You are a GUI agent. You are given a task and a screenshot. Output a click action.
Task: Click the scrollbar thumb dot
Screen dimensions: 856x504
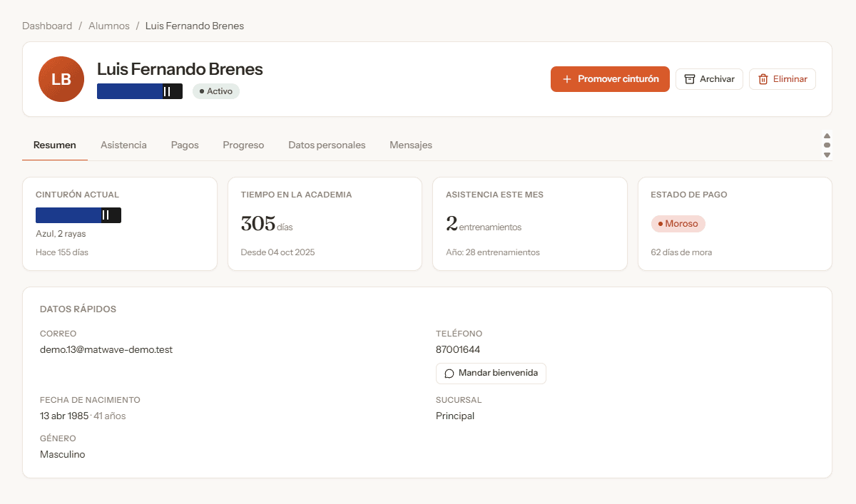tap(827, 145)
